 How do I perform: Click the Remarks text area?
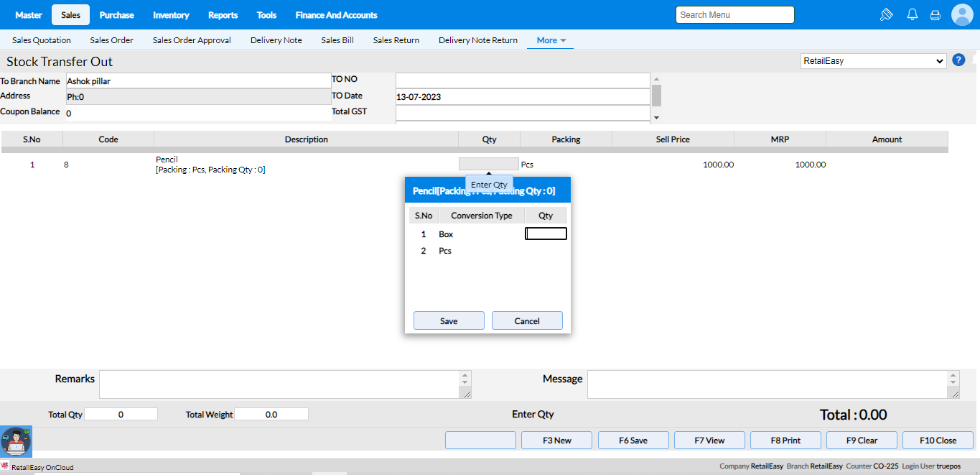click(280, 384)
